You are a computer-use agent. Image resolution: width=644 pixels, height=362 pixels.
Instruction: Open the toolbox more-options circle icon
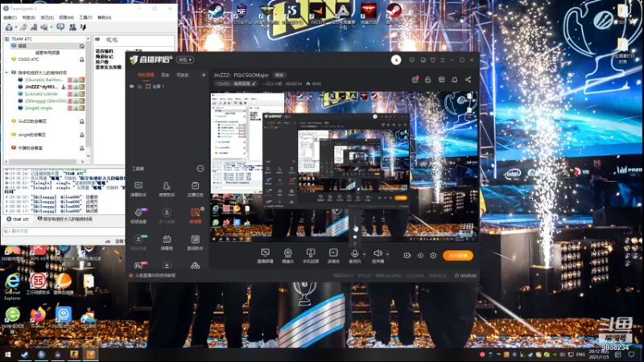200,169
